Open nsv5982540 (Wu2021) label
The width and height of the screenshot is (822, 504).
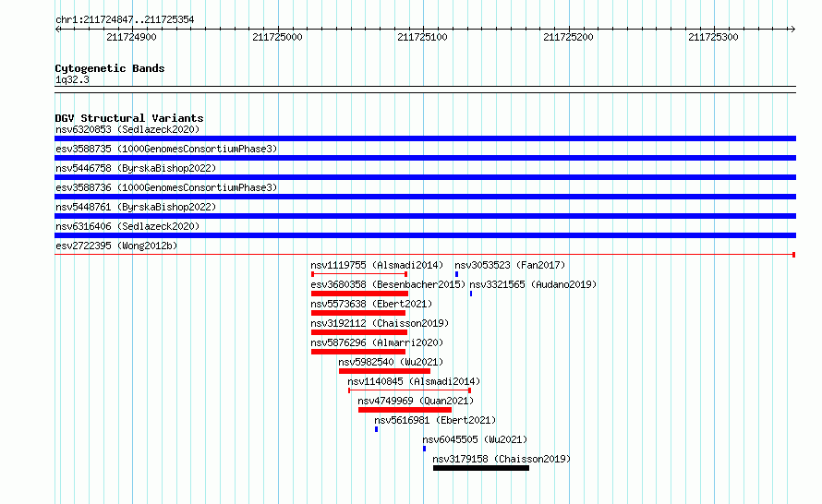tap(391, 362)
